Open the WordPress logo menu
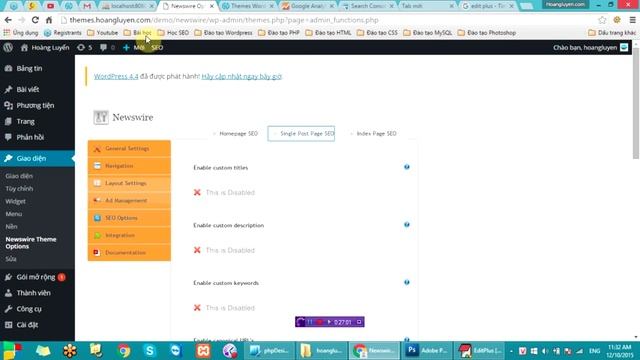The height and width of the screenshot is (360, 640). tap(8, 47)
